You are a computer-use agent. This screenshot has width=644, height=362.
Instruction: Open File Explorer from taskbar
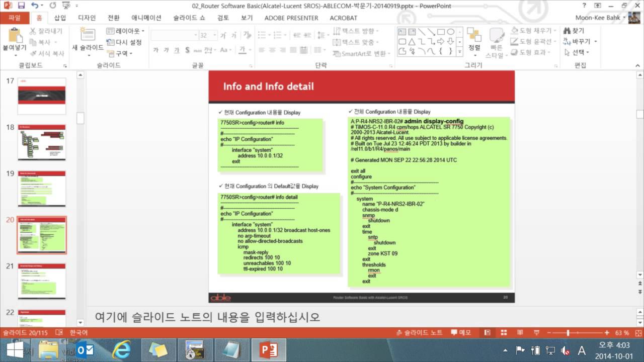coord(48,349)
